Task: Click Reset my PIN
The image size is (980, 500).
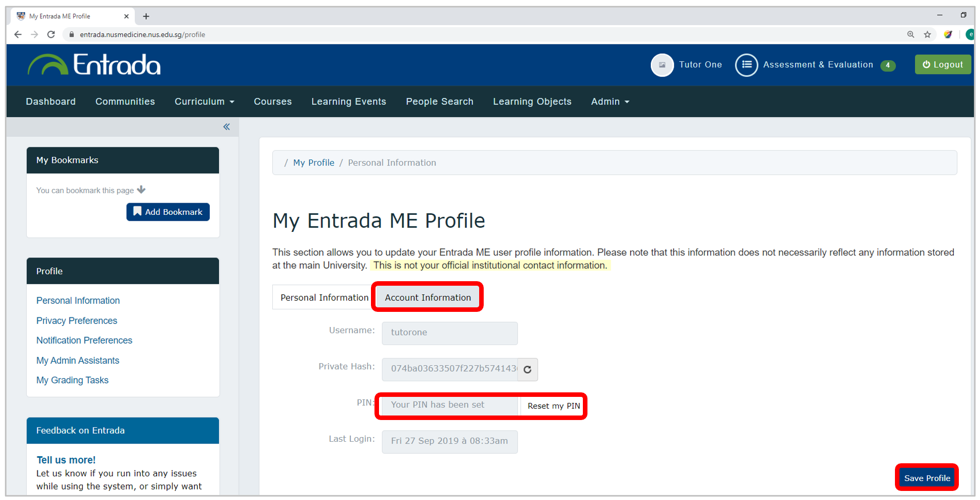Action: coord(553,406)
